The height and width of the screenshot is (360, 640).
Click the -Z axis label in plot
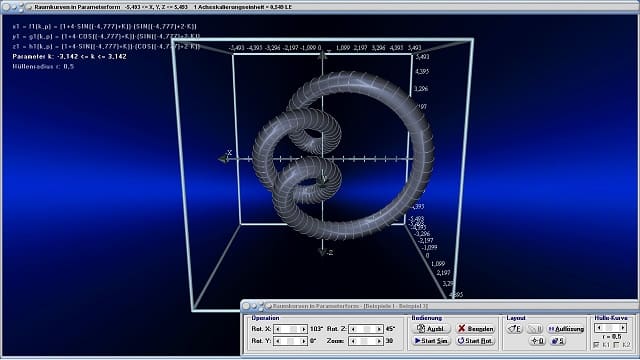pyautogui.click(x=329, y=253)
